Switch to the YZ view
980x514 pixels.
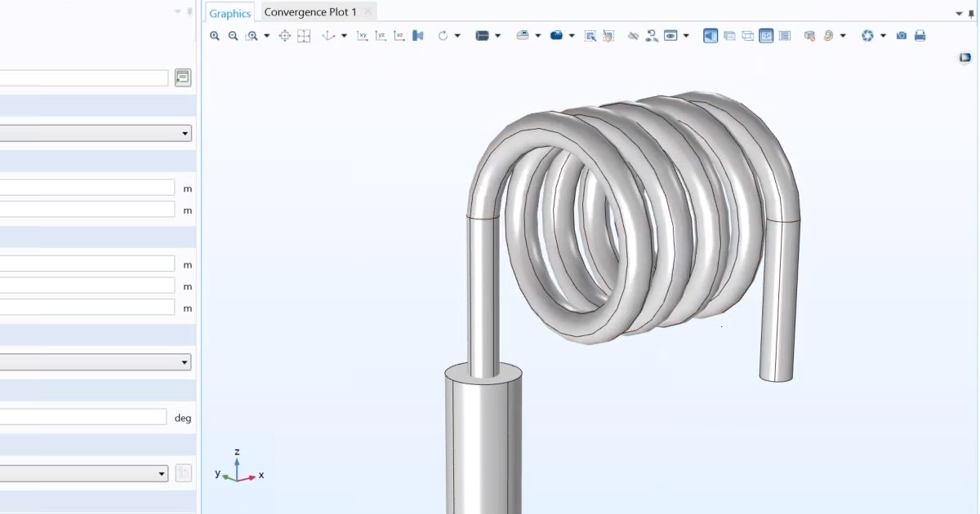pos(380,36)
